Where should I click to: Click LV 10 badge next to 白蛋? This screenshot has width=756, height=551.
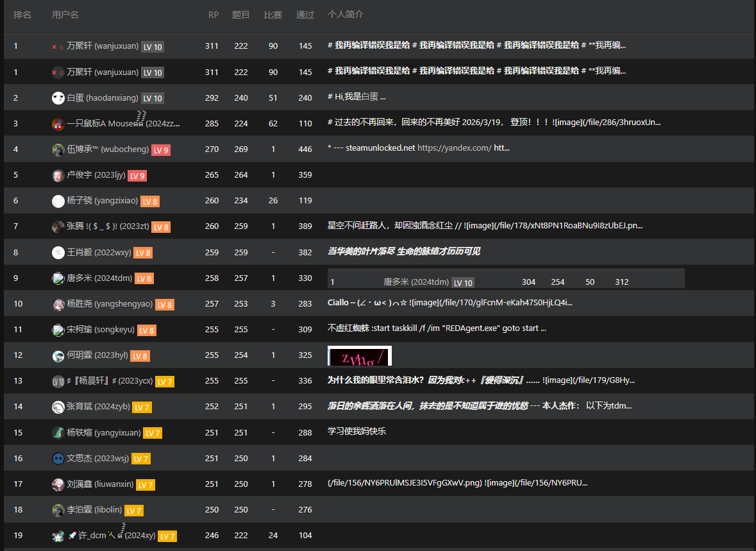pos(153,98)
